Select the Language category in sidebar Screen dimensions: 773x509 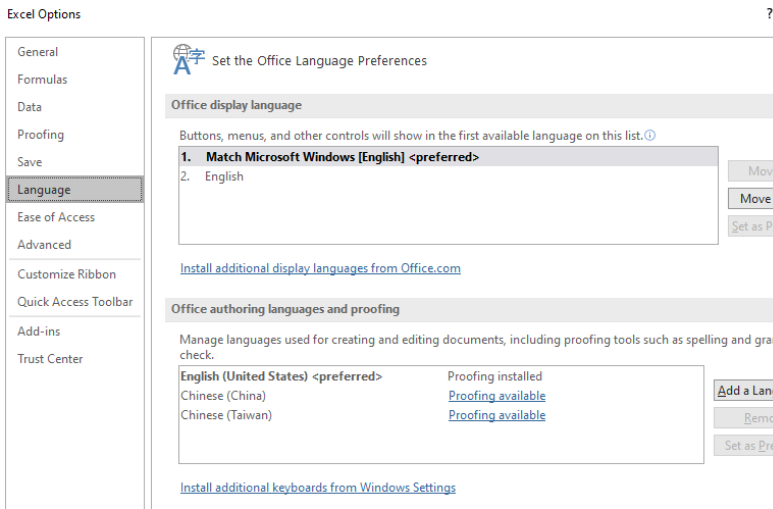pyautogui.click(x=75, y=189)
